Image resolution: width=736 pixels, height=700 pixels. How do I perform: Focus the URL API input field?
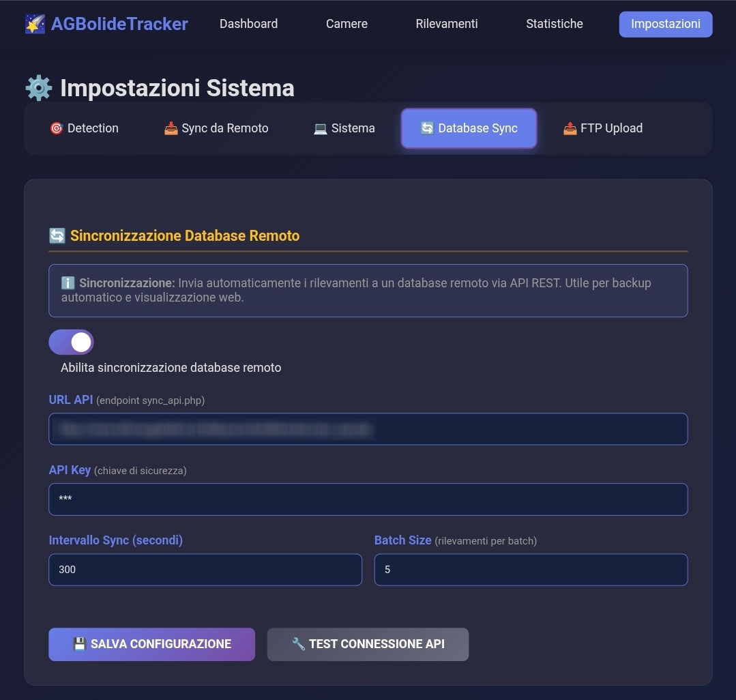(x=368, y=429)
